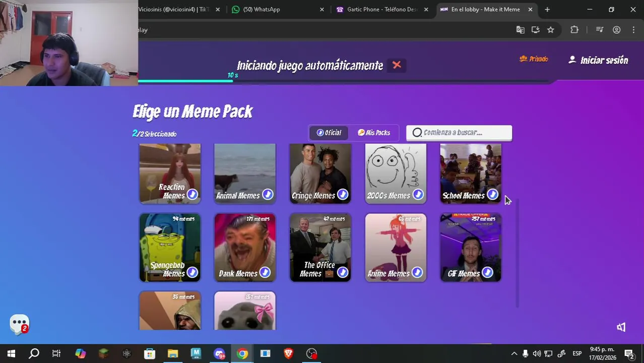
Task: Open the Chrome three-dot menu
Action: pyautogui.click(x=633, y=30)
